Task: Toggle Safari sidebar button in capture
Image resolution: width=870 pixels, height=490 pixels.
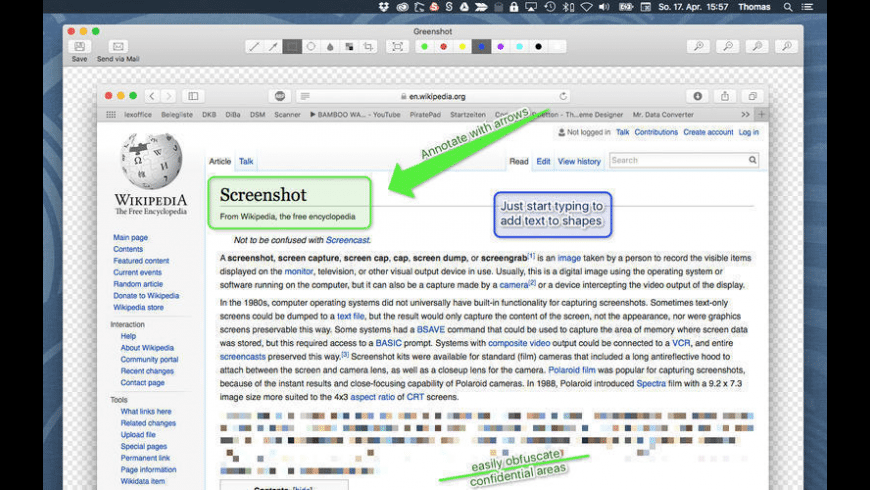Action: (x=193, y=96)
